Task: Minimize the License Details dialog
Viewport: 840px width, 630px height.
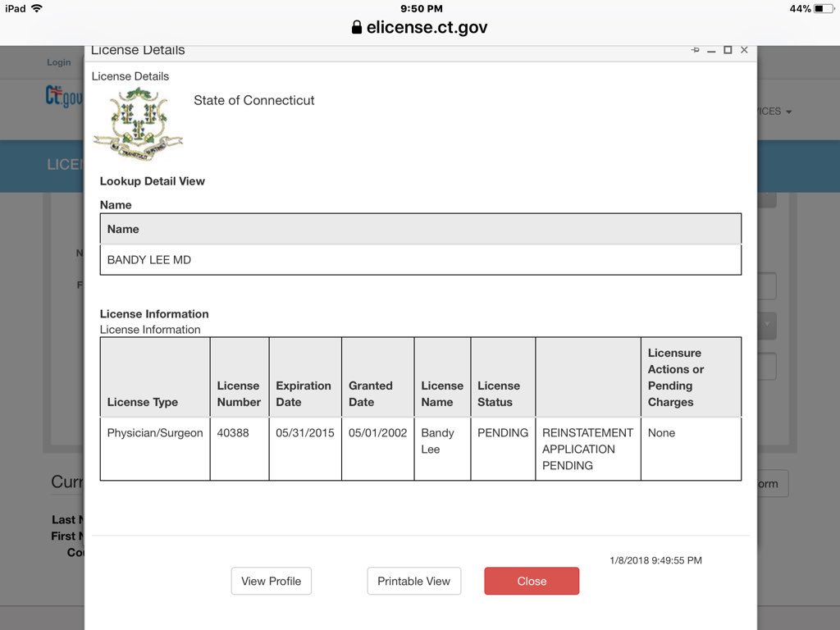Action: pos(711,50)
